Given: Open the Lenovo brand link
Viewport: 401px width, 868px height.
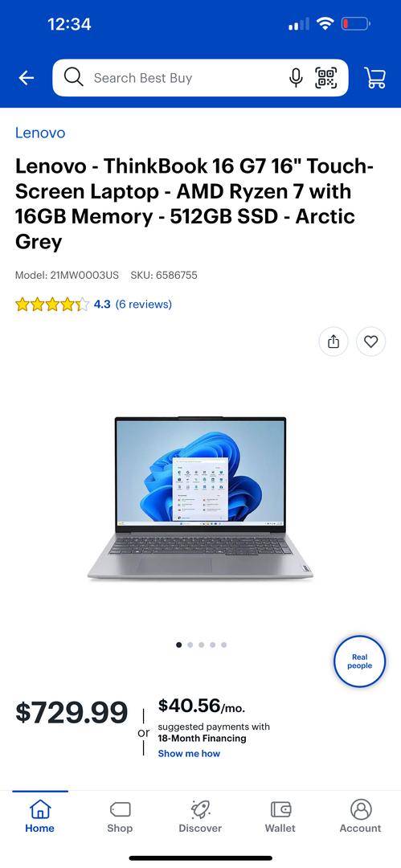Looking at the screenshot, I should point(40,133).
